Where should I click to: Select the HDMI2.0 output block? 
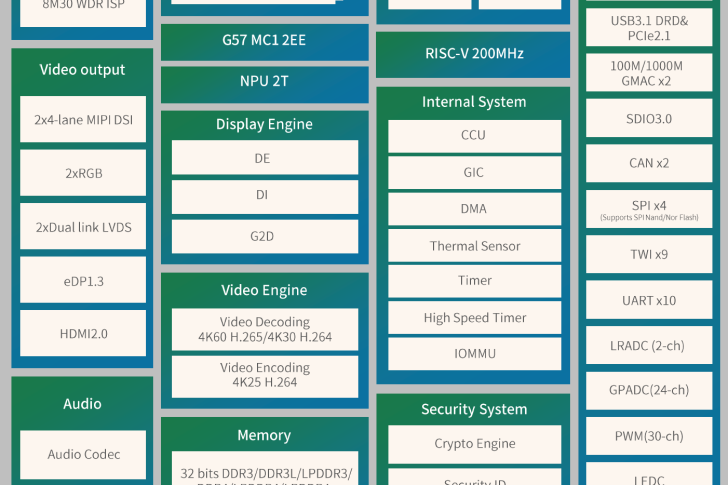pos(83,334)
